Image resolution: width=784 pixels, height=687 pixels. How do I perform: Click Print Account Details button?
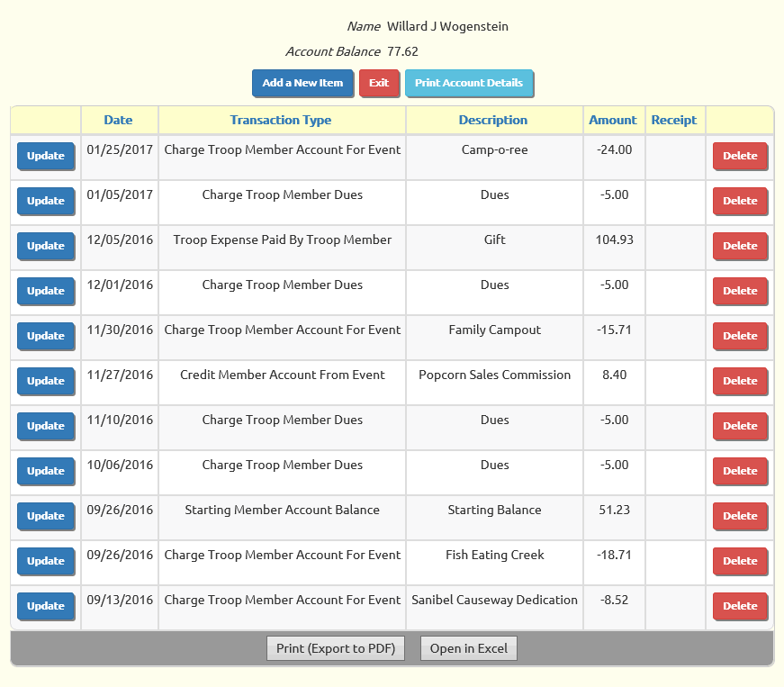point(469,83)
